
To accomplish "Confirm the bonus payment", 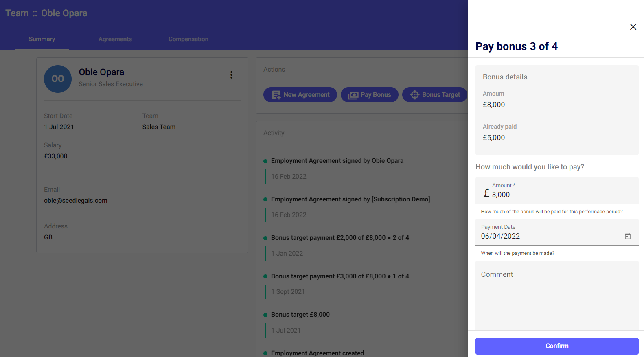I will pyautogui.click(x=556, y=346).
